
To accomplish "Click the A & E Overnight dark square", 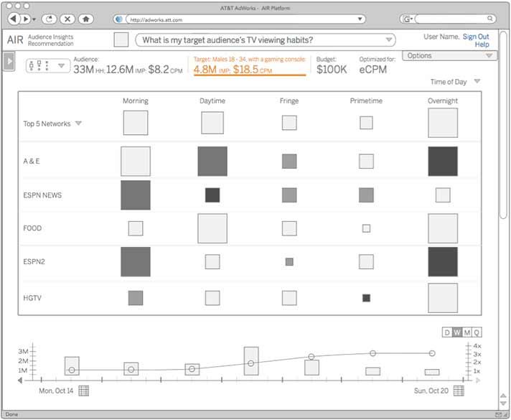I will point(443,161).
